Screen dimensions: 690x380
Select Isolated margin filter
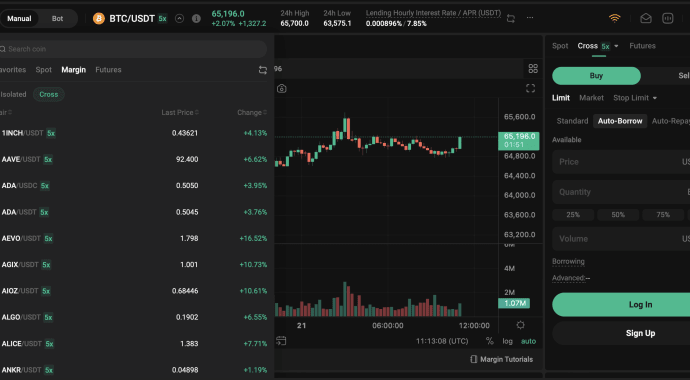coord(13,94)
